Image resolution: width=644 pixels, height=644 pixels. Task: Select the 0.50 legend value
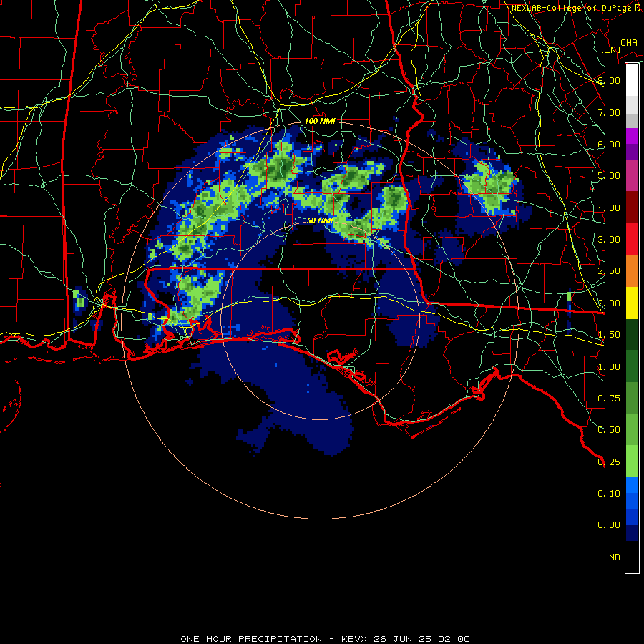click(609, 430)
